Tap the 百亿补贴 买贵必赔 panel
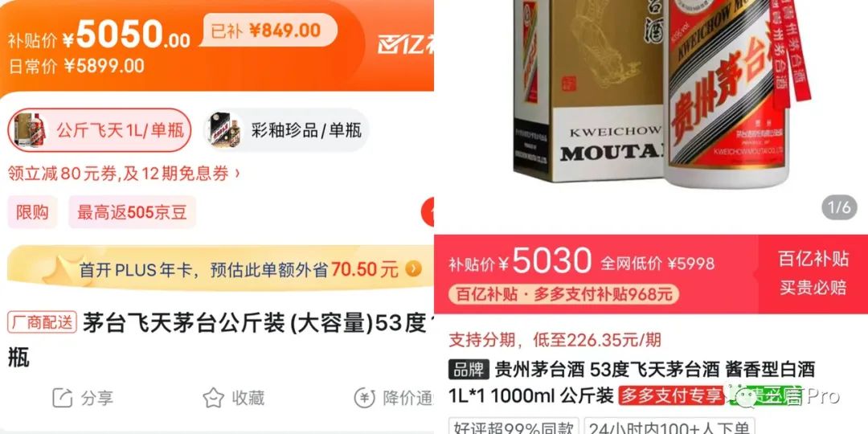This screenshot has width=868, height=434. [x=813, y=273]
